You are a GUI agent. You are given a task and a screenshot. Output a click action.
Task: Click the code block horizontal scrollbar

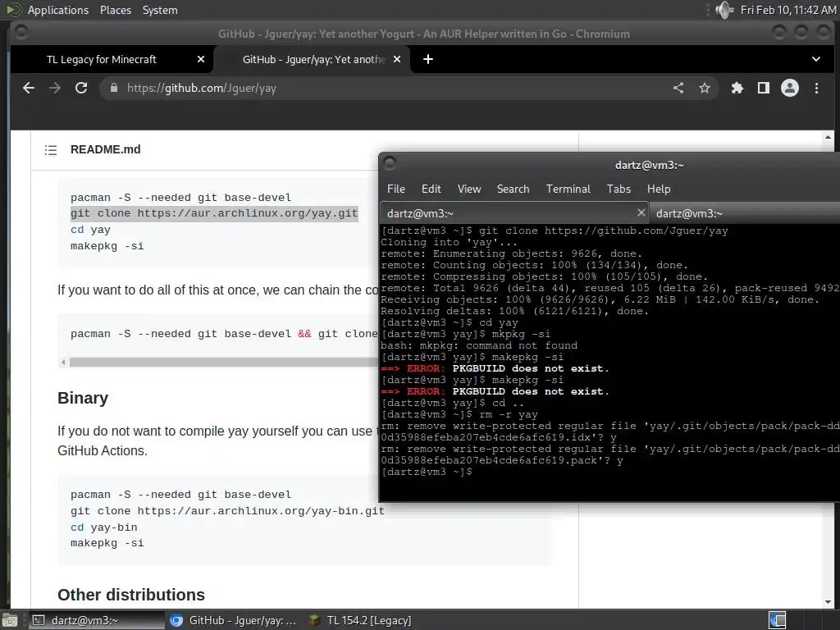223,362
